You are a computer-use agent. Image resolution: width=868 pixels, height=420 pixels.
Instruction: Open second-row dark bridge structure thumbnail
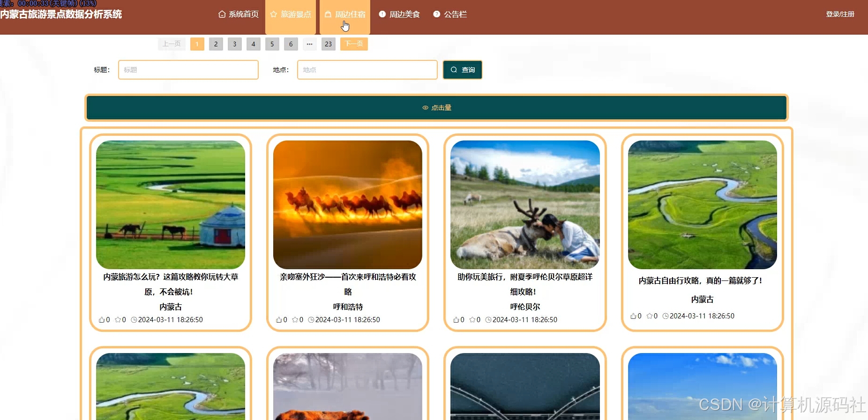pos(525,387)
